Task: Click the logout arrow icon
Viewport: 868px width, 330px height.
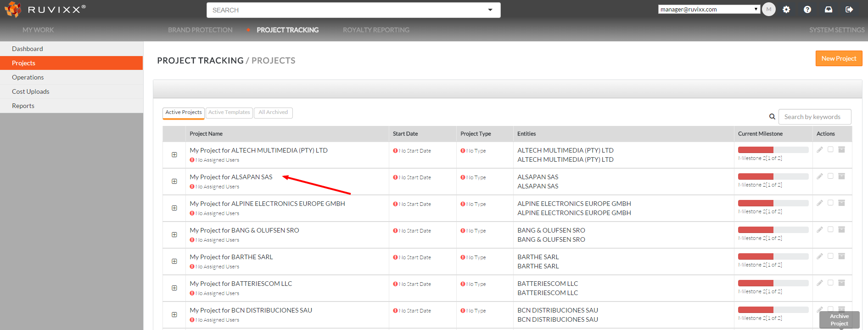Action: click(849, 10)
